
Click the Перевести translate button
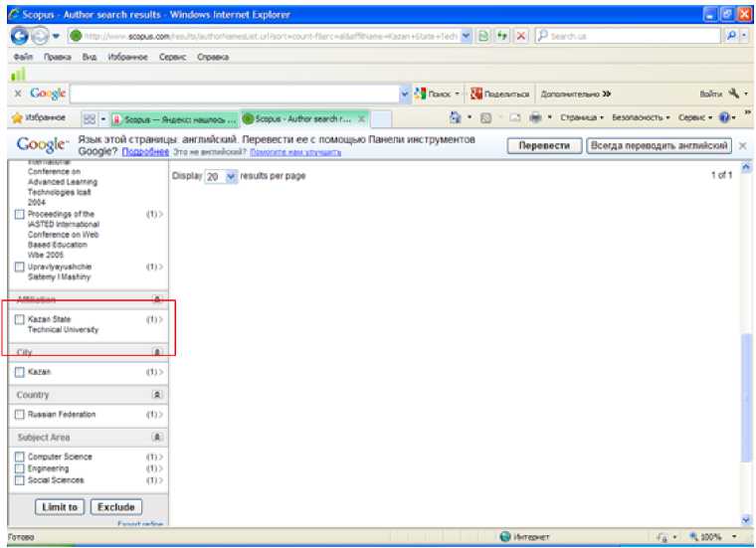pyautogui.click(x=544, y=145)
